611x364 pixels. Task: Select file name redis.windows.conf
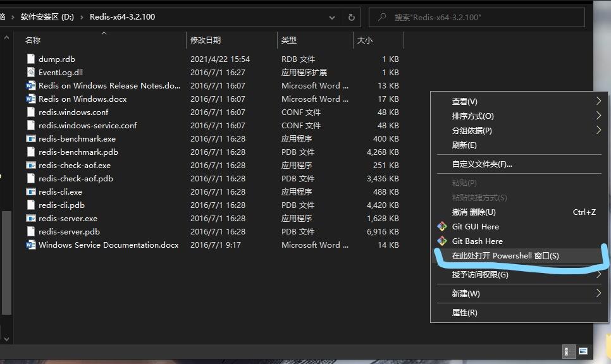pyautogui.click(x=73, y=112)
